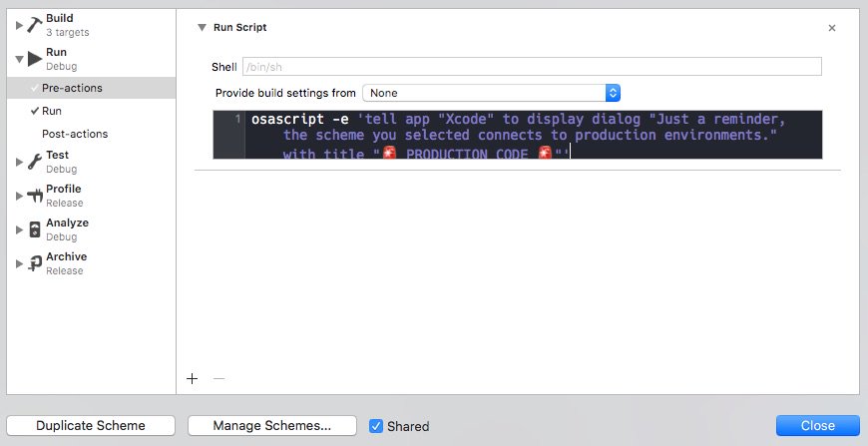Select the Analyze Debug row
Viewport: 868px width, 446px height.
92,229
